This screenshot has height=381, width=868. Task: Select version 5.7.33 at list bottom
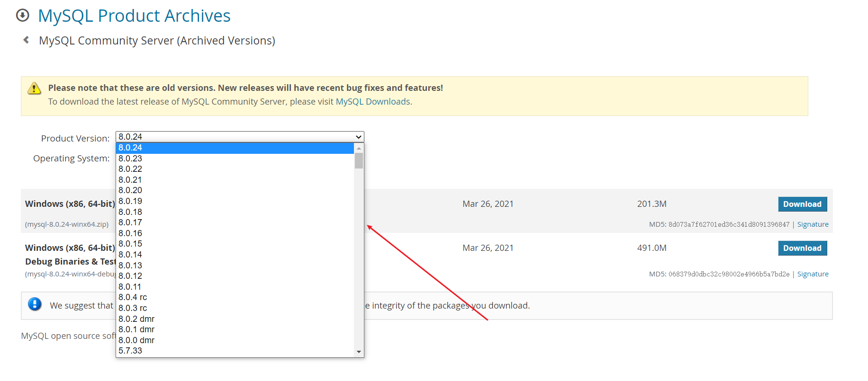(x=235, y=351)
